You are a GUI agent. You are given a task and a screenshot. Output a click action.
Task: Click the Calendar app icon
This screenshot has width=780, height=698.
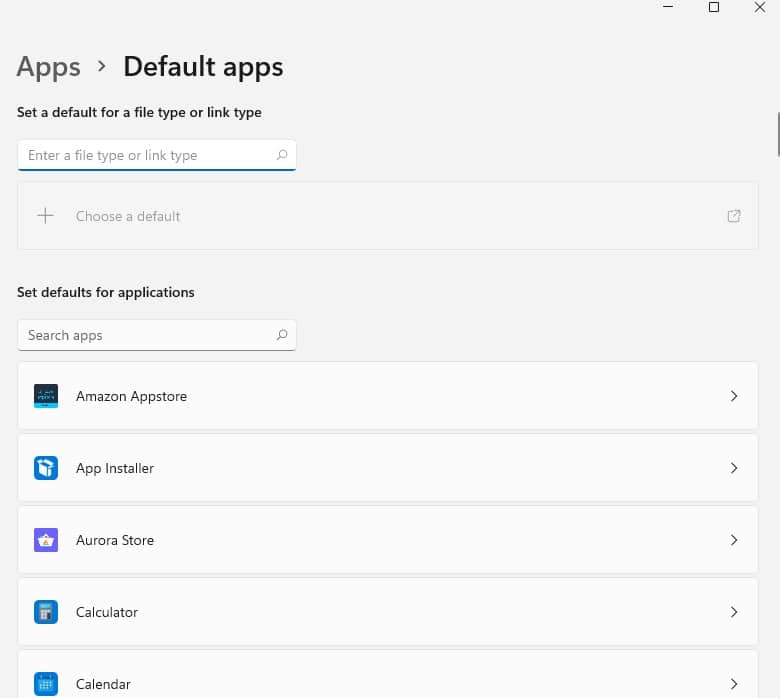click(46, 684)
